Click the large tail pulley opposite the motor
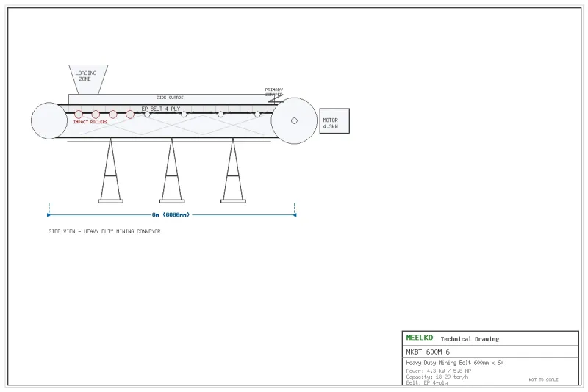Image resolution: width=588 pixels, height=392 pixels. (49, 121)
